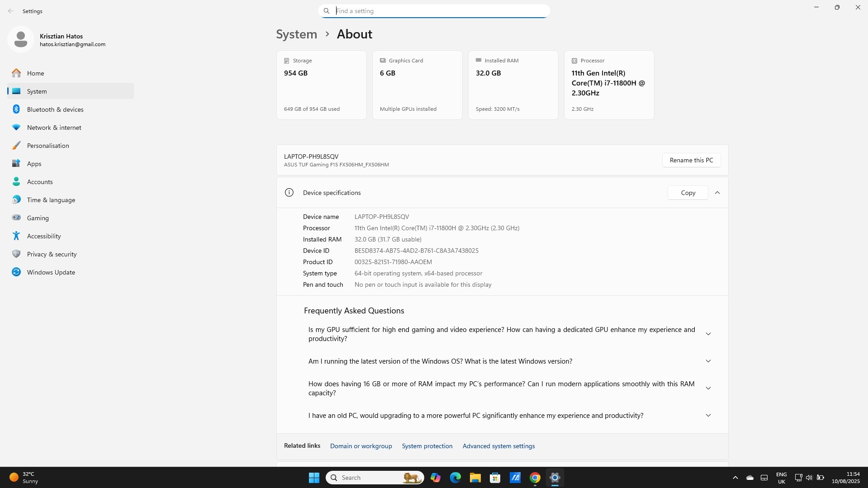
Task: Open Personalisation settings
Action: click(x=71, y=146)
